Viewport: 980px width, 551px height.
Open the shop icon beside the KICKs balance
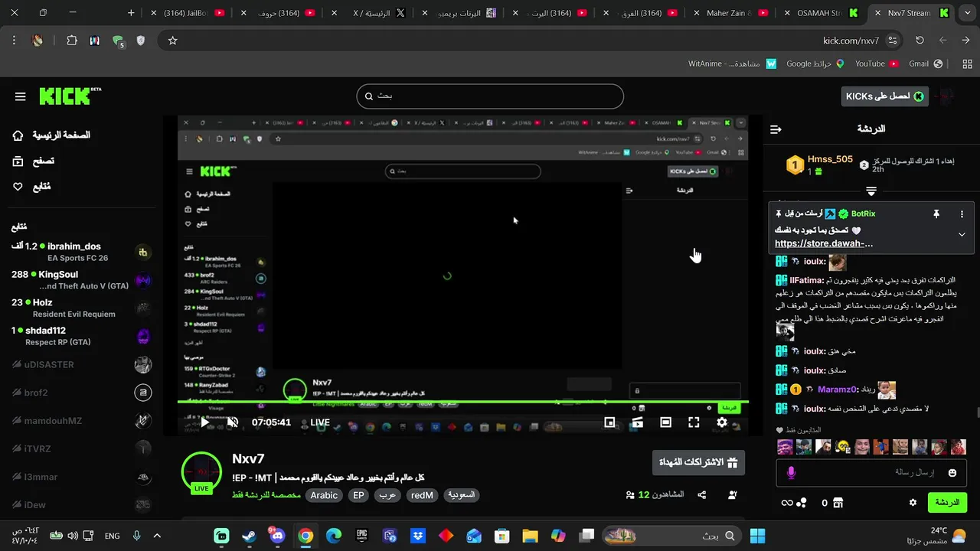(x=838, y=503)
